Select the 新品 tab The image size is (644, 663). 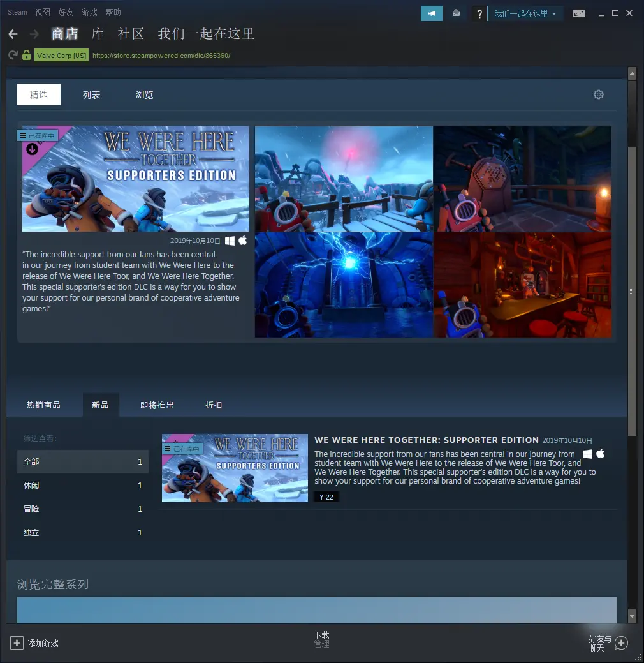[x=100, y=405]
